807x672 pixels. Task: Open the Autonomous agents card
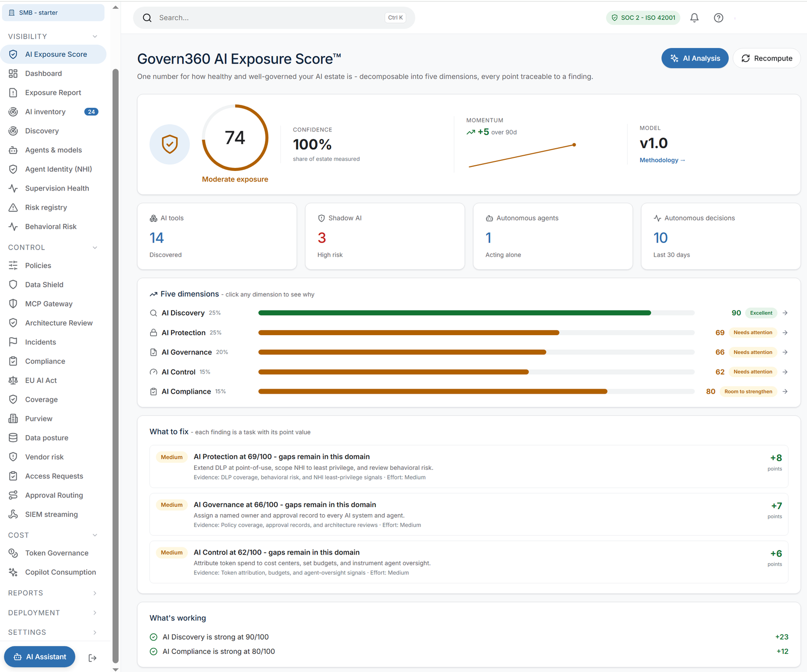pyautogui.click(x=553, y=236)
